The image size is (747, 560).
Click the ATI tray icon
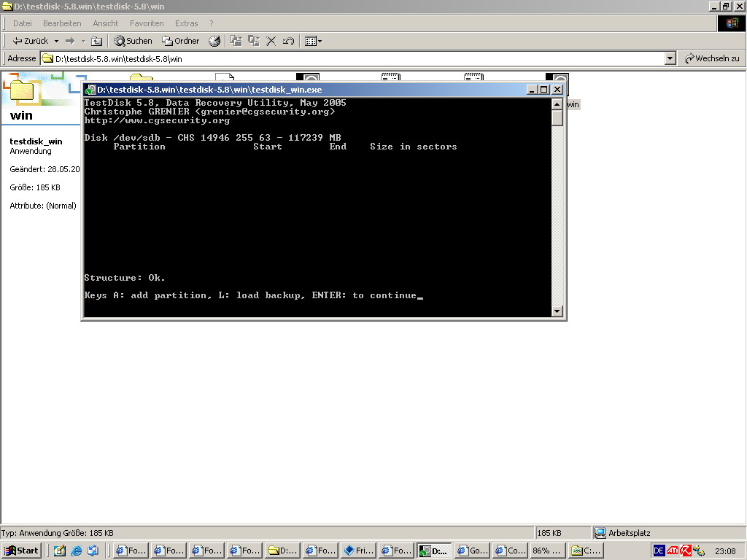(672, 551)
